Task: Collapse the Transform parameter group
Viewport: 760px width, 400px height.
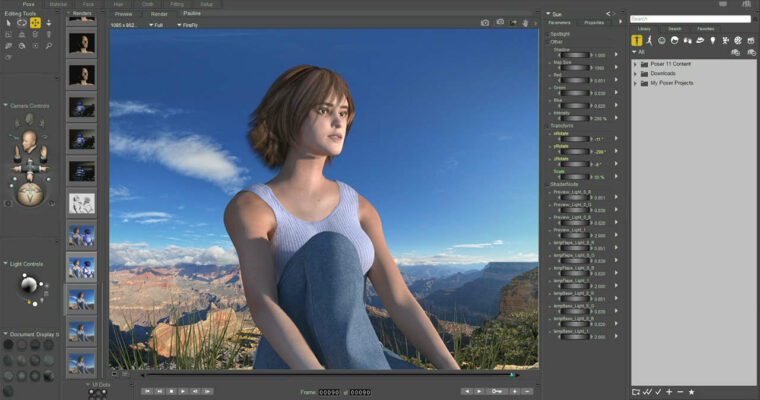Action: click(549, 126)
